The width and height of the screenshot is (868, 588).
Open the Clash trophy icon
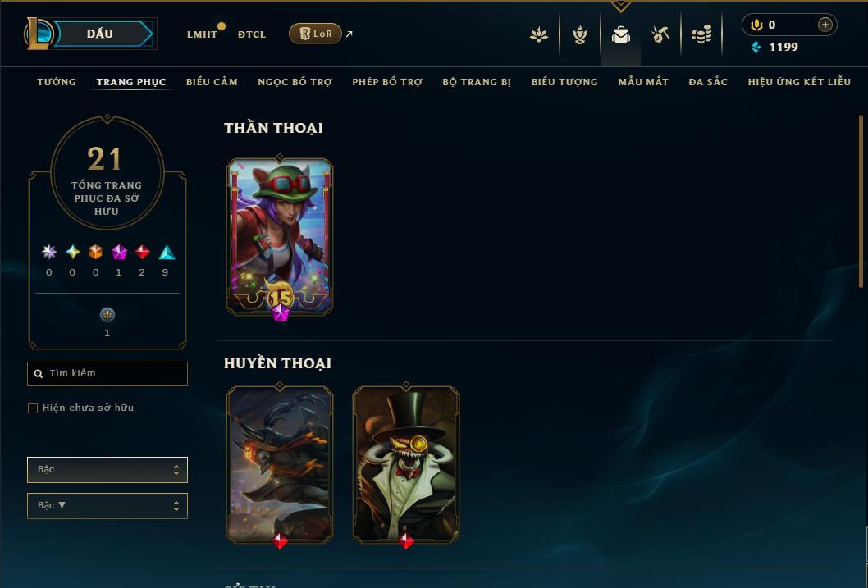(x=579, y=34)
